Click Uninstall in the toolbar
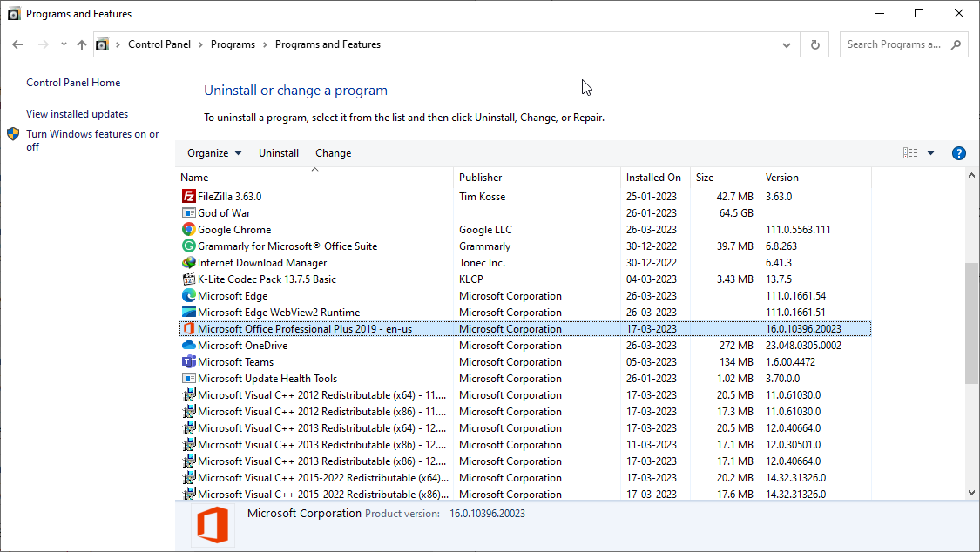The height and width of the screenshot is (552, 980). click(x=279, y=153)
